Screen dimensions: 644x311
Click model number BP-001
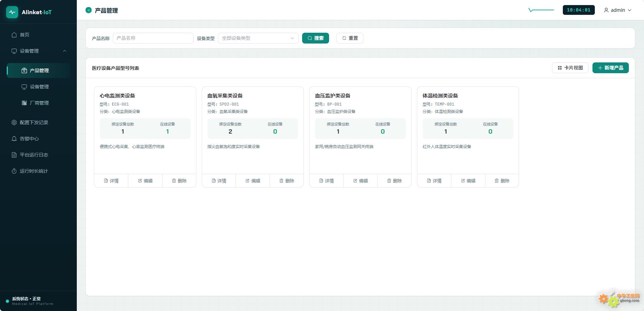334,104
